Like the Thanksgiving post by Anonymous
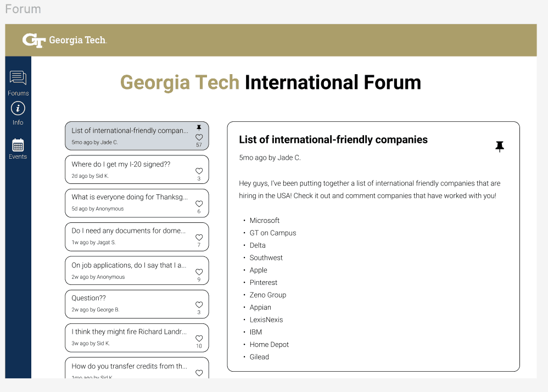 pyautogui.click(x=199, y=204)
